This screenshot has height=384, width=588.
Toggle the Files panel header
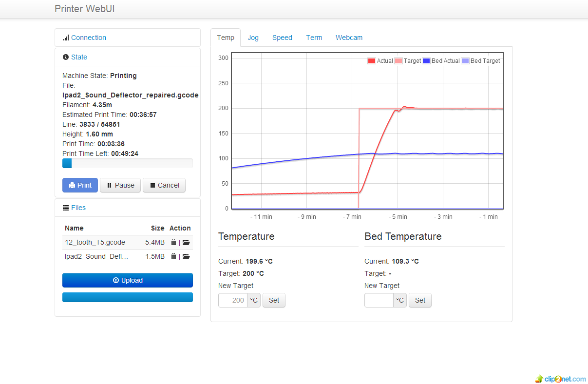[78, 208]
